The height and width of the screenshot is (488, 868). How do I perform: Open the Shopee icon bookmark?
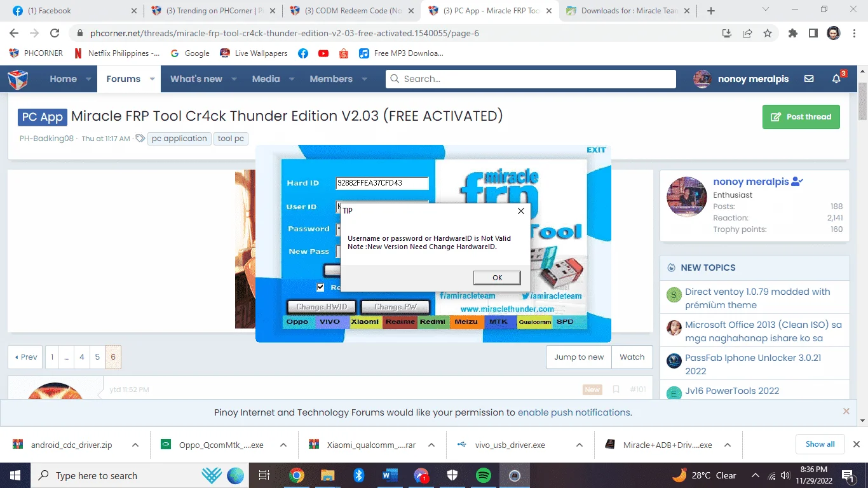coord(344,53)
